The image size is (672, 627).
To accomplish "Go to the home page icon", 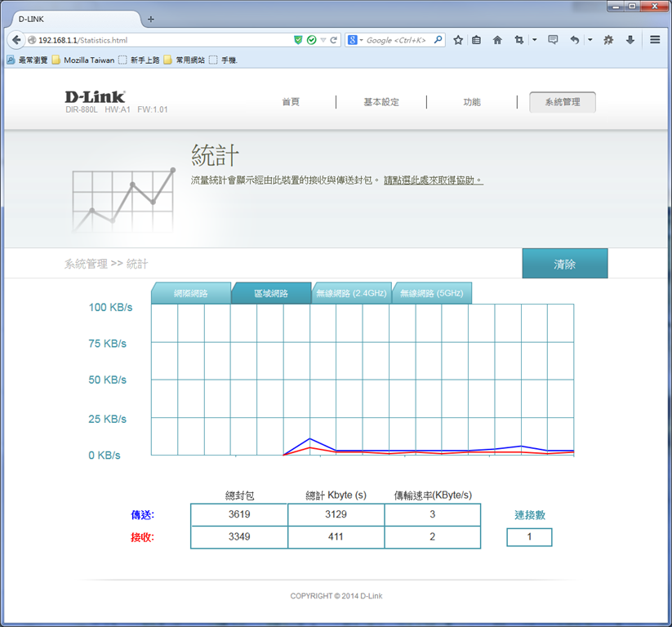I will 497,40.
